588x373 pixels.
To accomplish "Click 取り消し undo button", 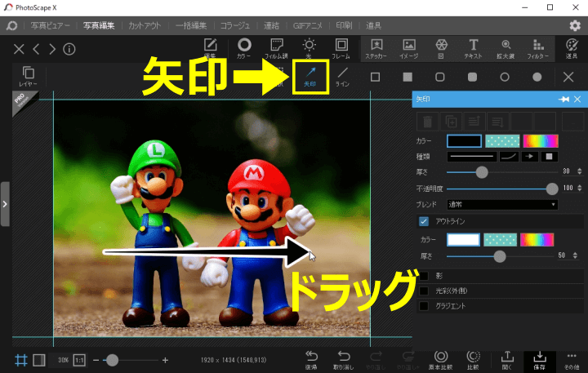I will (344, 360).
